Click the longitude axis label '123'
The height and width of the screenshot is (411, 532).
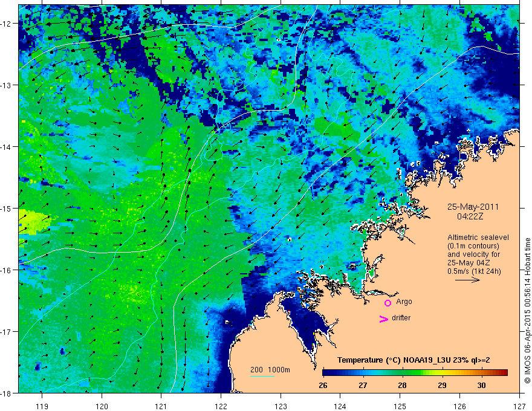(281, 406)
